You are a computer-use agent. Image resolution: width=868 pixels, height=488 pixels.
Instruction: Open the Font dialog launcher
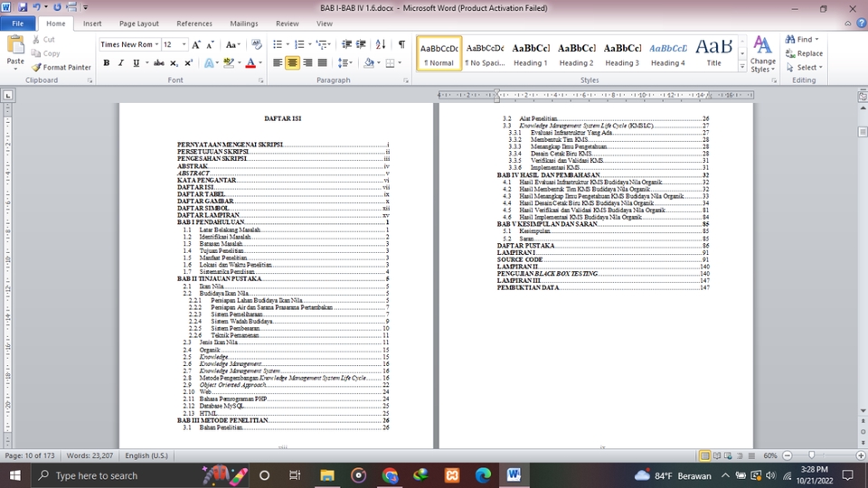pyautogui.click(x=260, y=80)
